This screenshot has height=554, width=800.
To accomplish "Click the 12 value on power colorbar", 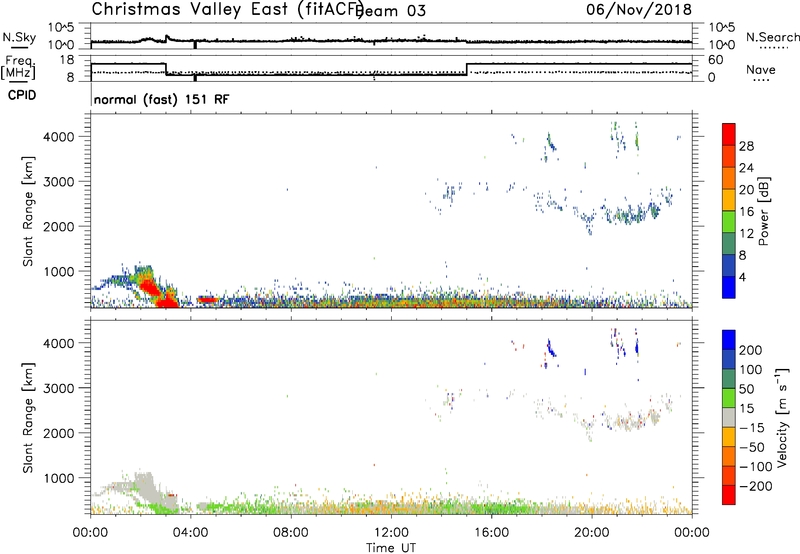I will tap(746, 234).
